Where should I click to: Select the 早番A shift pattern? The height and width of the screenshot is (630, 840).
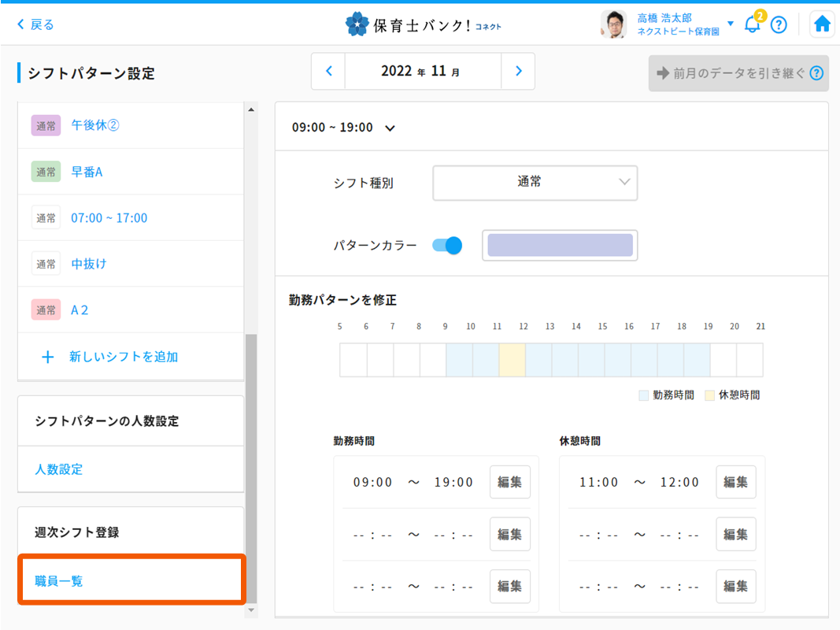click(x=87, y=172)
